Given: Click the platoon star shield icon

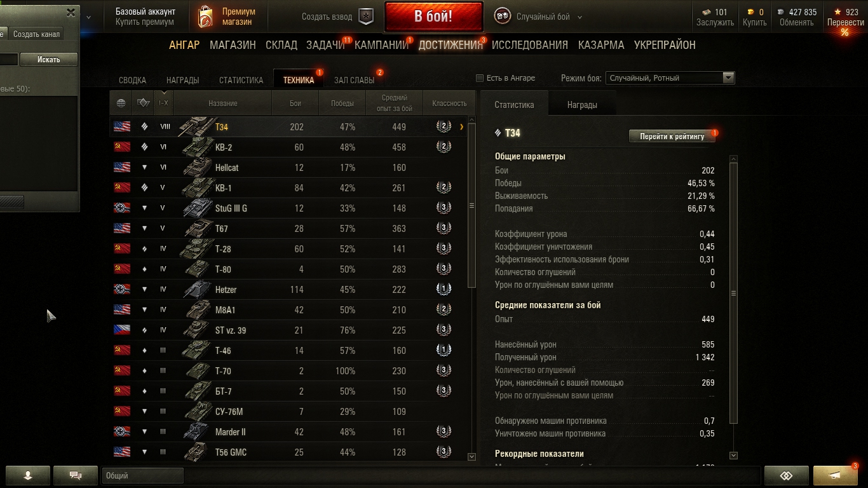Looking at the screenshot, I should (x=366, y=17).
